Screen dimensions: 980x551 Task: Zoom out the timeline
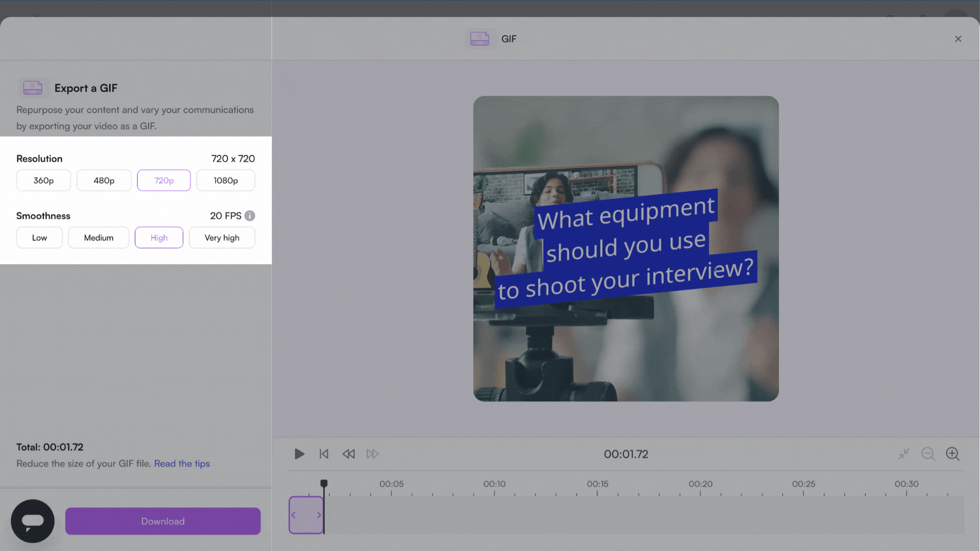pyautogui.click(x=928, y=454)
